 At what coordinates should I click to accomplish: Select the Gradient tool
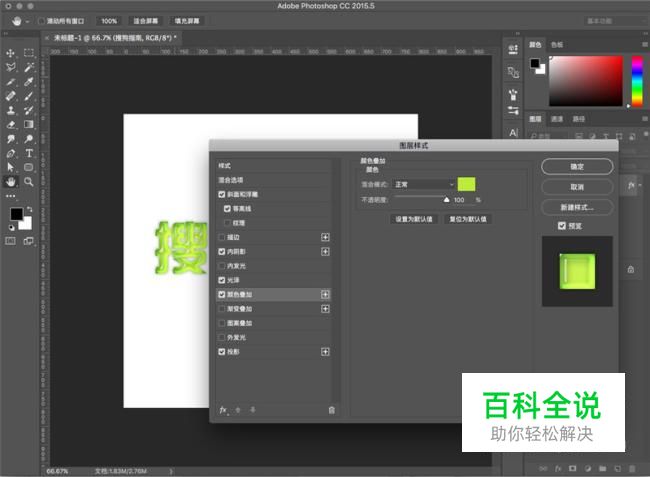[x=29, y=124]
